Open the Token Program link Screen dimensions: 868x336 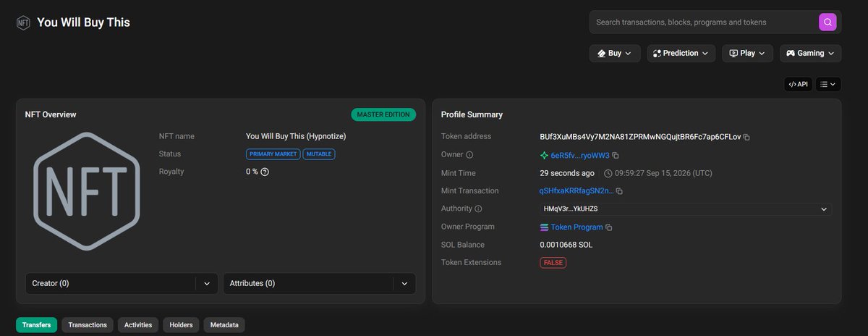576,227
